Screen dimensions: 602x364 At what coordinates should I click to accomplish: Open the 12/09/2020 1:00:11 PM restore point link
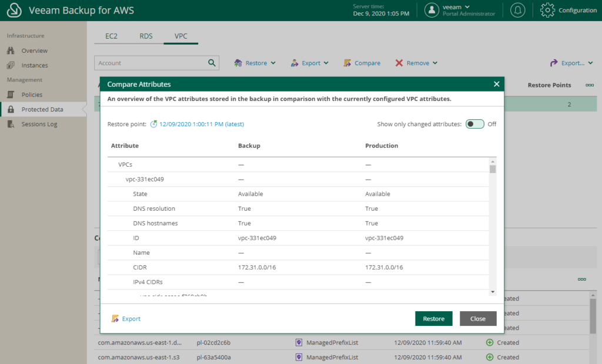click(x=202, y=124)
